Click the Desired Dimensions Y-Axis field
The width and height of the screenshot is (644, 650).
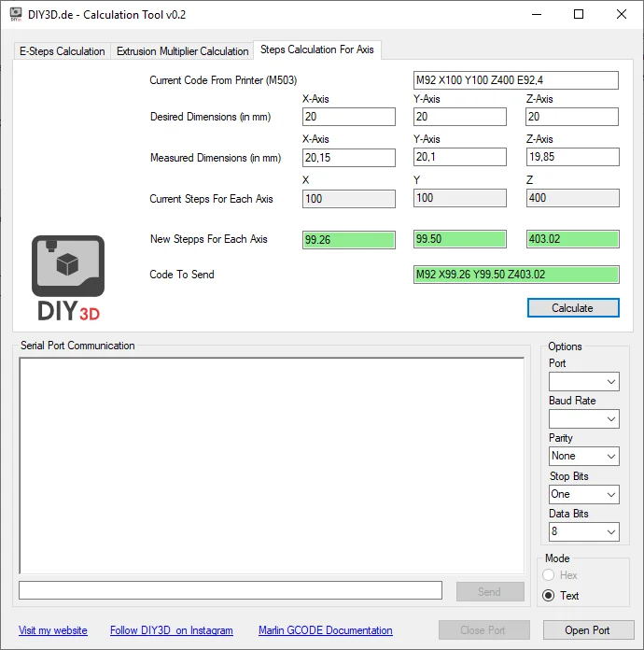click(460, 117)
